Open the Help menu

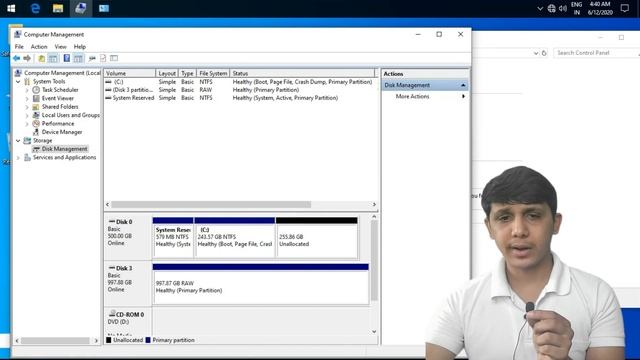point(80,47)
